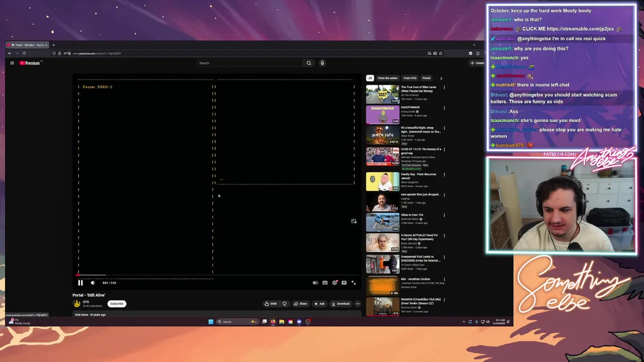Go to YouTube Premium home logo
This screenshot has width=644, height=362.
[30, 63]
